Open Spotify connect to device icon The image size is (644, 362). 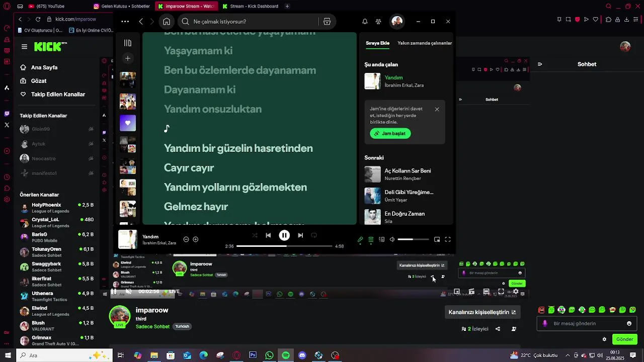tap(382, 240)
